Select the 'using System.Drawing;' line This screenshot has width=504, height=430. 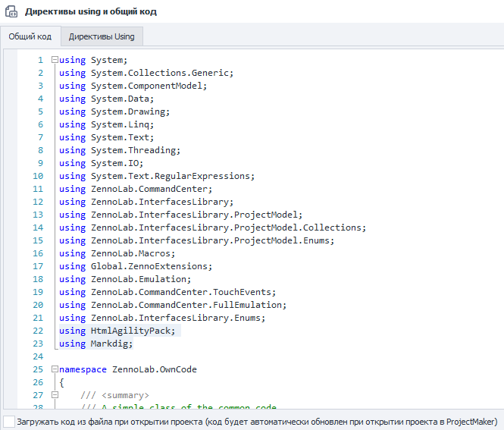point(114,111)
